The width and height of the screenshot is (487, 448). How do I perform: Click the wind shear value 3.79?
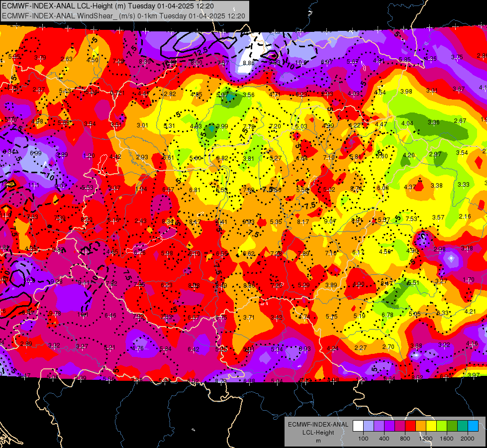[40, 58]
